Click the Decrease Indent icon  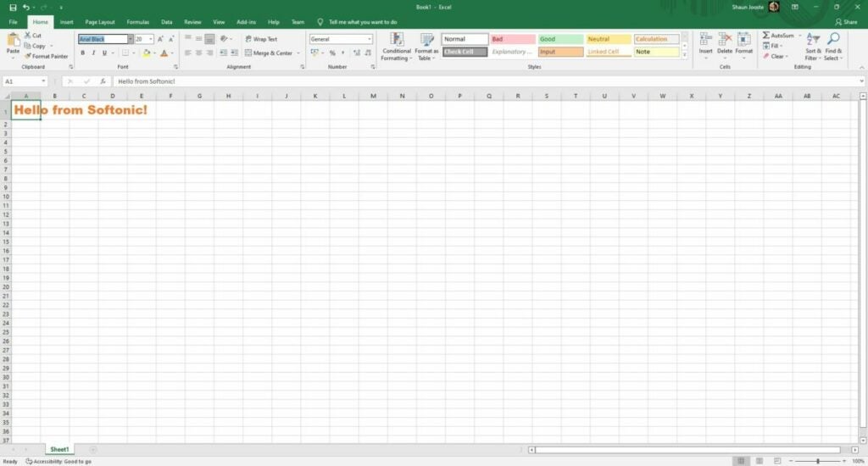point(223,53)
